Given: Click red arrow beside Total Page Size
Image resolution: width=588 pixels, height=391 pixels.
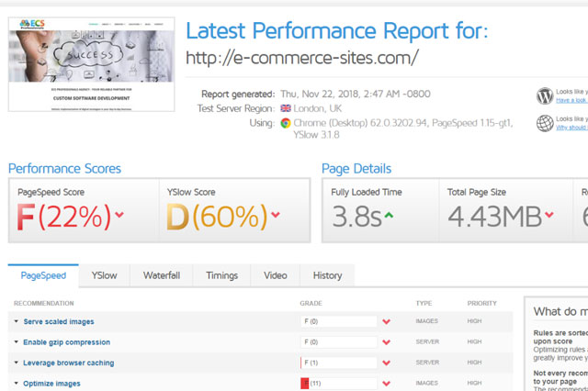Looking at the screenshot, I should coord(549,215).
